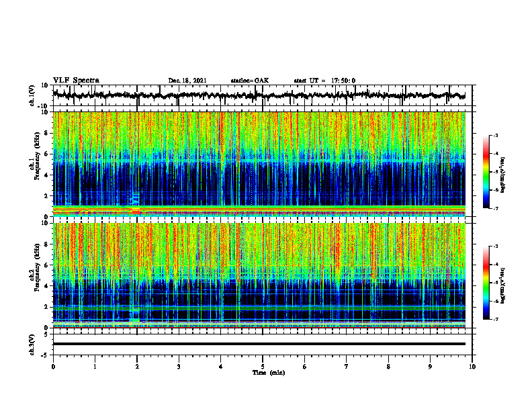Click the "ch.3(V)" axis label
The height and width of the screenshot is (411, 532).
tap(32, 345)
